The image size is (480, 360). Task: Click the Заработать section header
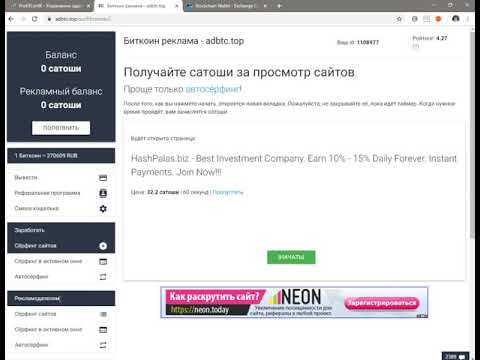(x=61, y=230)
